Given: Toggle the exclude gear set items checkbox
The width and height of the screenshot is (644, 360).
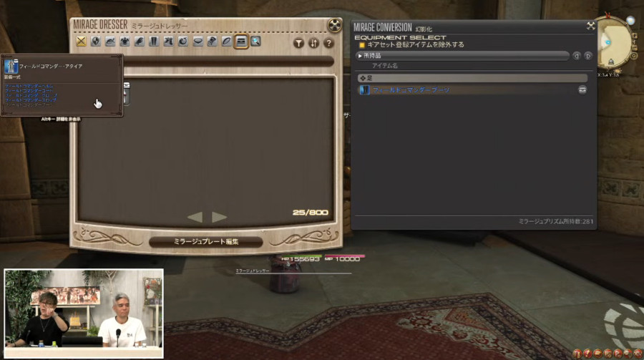Looking at the screenshot, I should (x=362, y=44).
